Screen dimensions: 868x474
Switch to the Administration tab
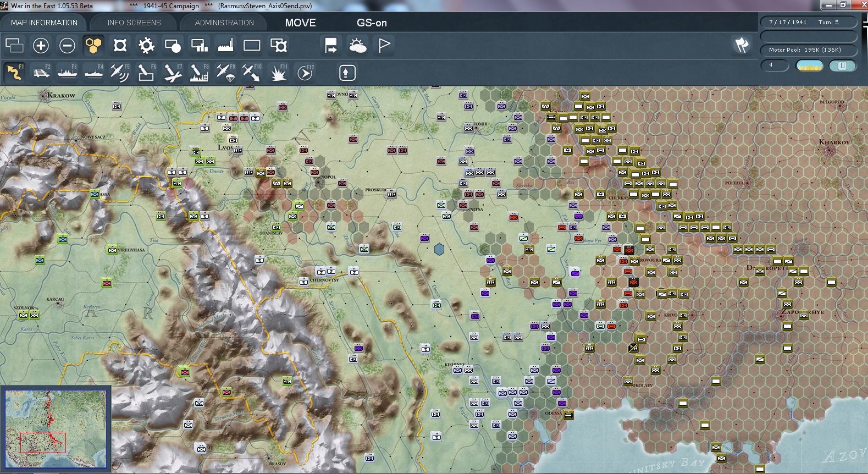tap(224, 23)
